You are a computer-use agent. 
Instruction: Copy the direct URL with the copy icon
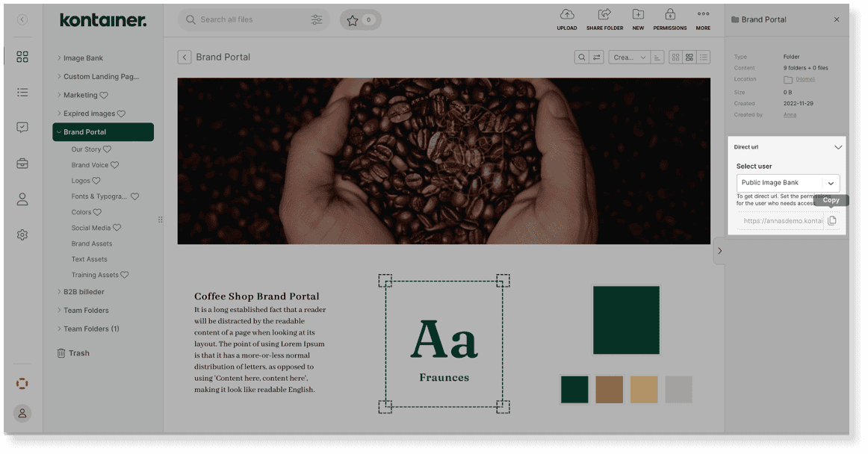coord(831,221)
